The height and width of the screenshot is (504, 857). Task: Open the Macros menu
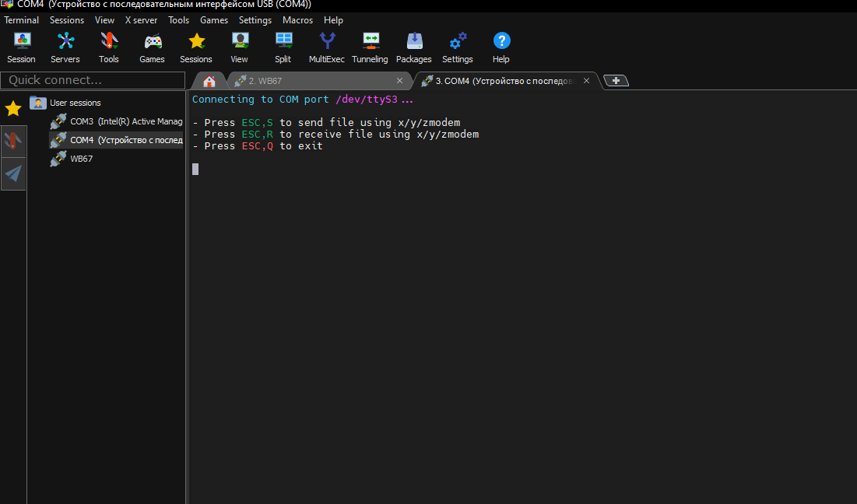point(298,20)
